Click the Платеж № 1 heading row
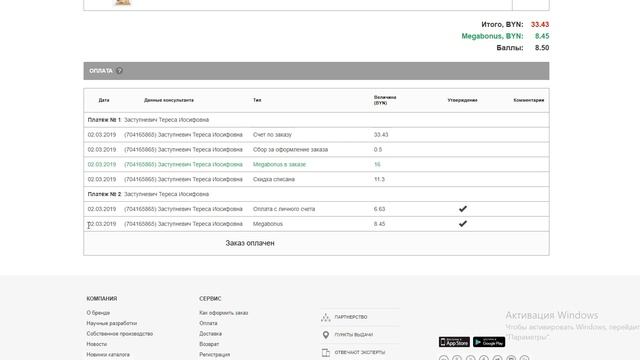Viewport: 640px width, 360px height. click(x=316, y=120)
